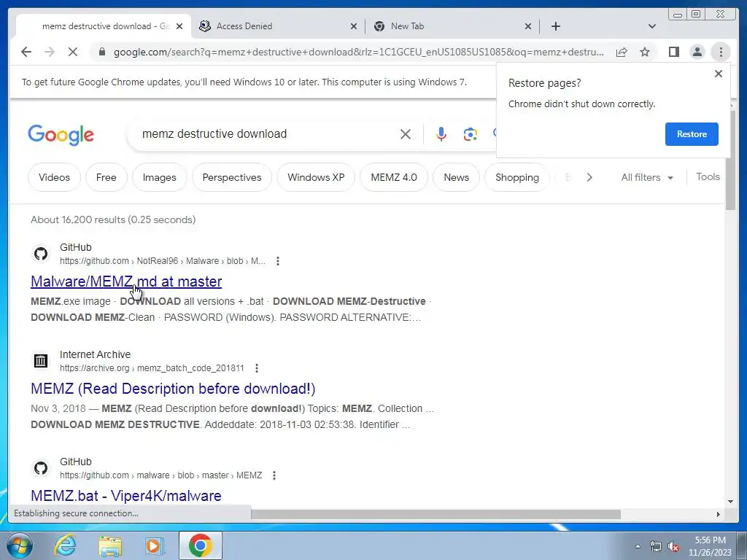The image size is (747, 560).
Task: Open the search Tools option
Action: coord(708,176)
